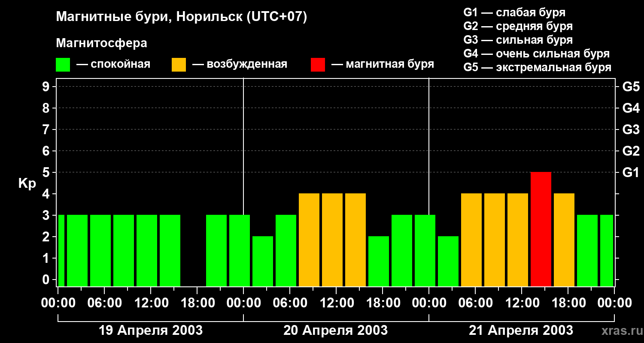Click the green 'спокойная' legend swatch

pos(63,65)
